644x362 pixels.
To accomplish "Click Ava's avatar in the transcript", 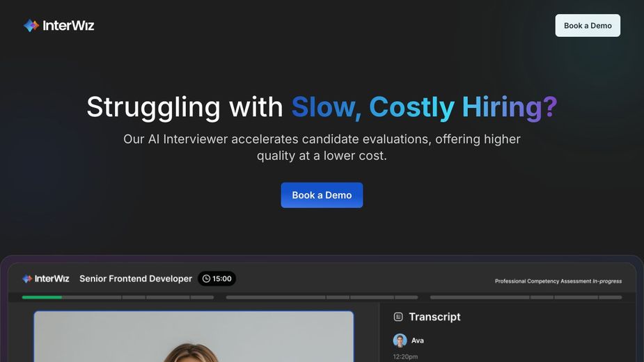I will coord(400,340).
